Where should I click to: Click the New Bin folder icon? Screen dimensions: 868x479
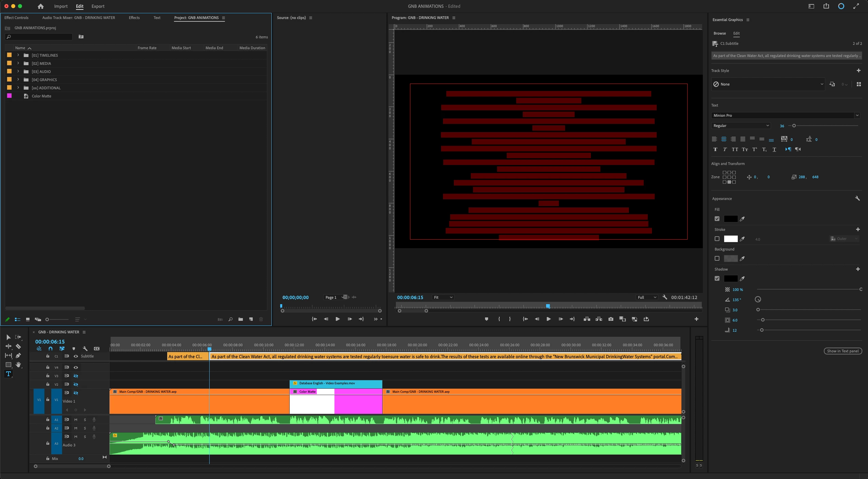[x=240, y=319]
